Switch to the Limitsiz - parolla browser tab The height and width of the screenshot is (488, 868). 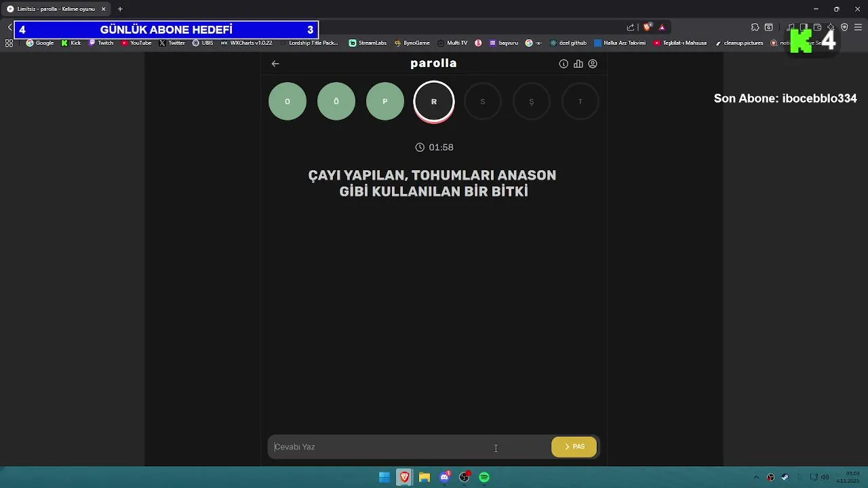coord(56,9)
